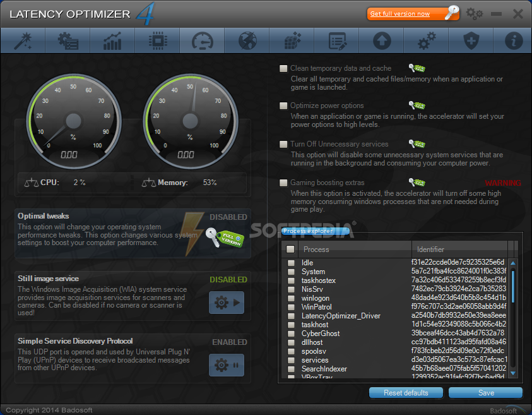Check the LatencyOptimizer_Driver process box

click(x=291, y=316)
